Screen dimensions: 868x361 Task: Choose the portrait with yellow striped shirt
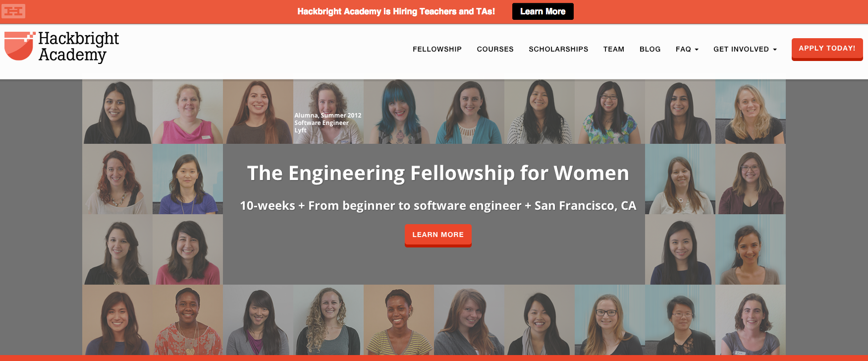pos(398,320)
